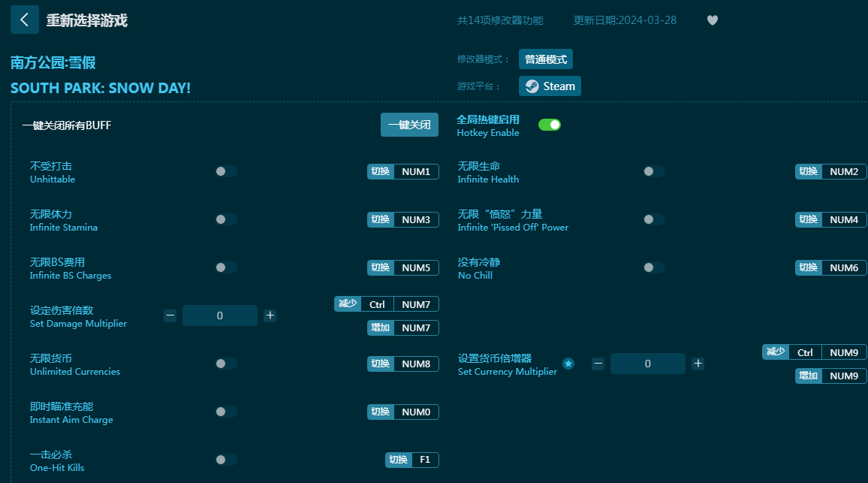
Task: Click the NUM6 hotkey for No Chill
Action: pos(831,267)
